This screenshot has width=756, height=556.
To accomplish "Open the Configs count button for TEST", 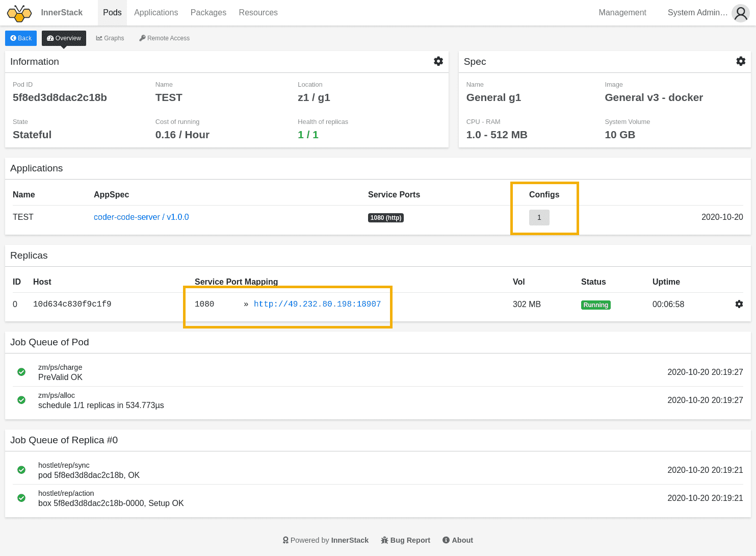I will click(x=539, y=217).
